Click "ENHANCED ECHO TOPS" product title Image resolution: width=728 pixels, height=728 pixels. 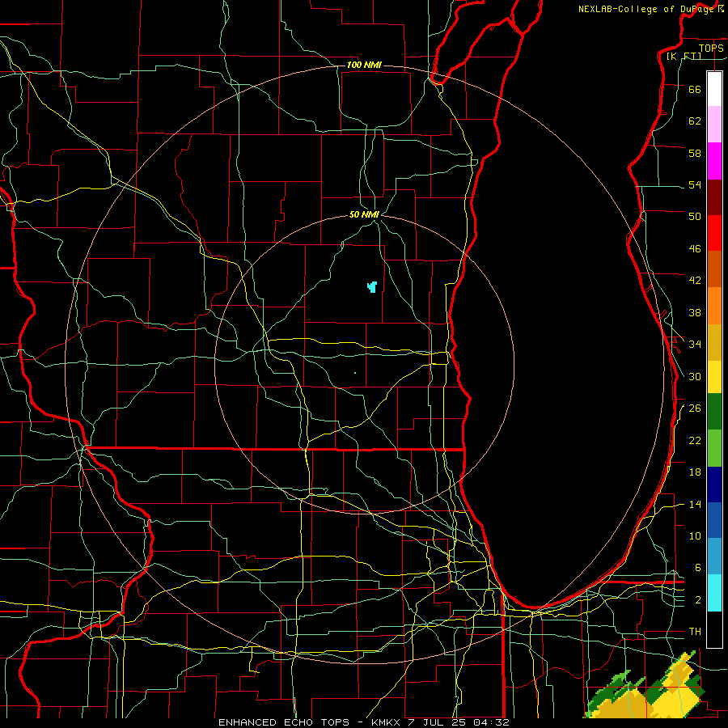284,722
